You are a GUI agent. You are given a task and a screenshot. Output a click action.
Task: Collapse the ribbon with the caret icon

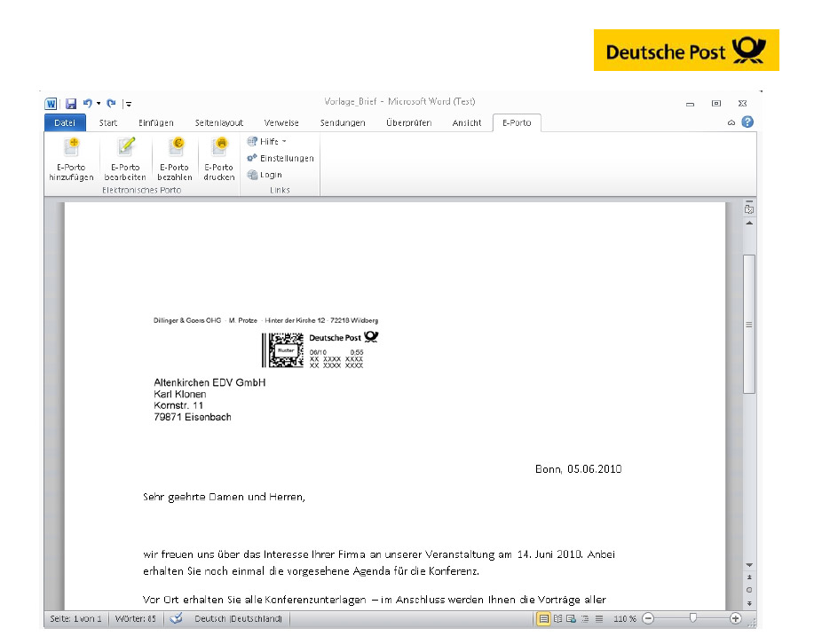(x=731, y=122)
